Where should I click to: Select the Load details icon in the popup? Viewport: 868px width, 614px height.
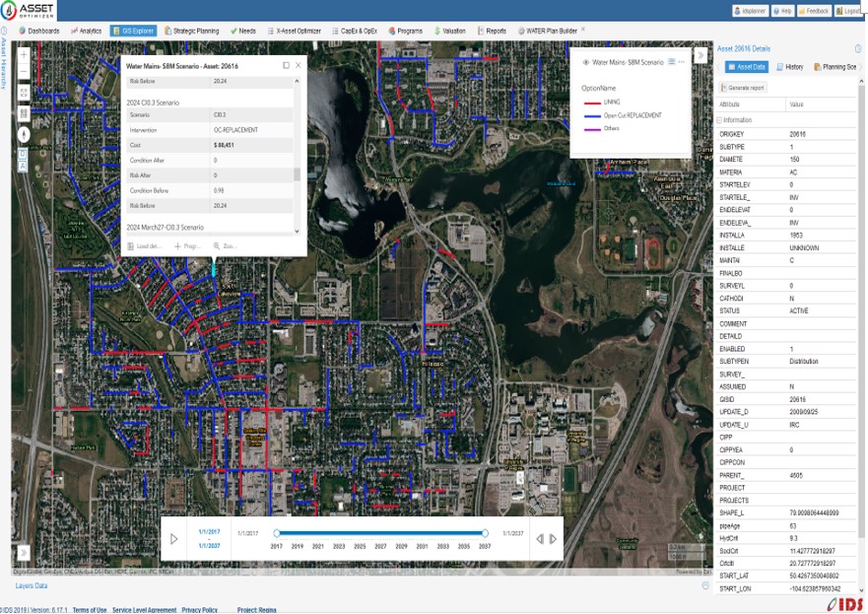(132, 245)
